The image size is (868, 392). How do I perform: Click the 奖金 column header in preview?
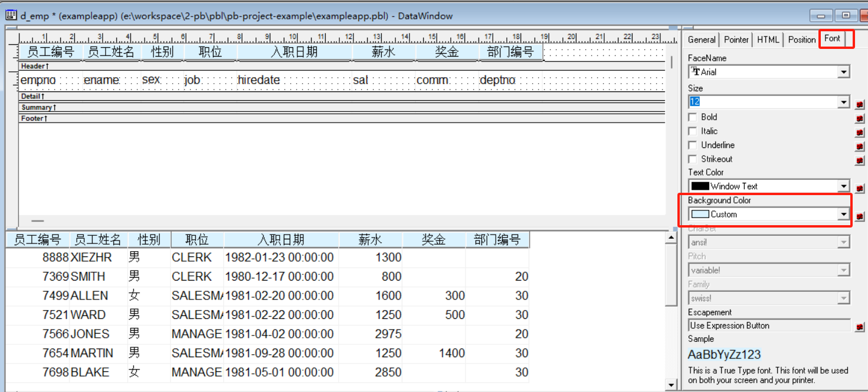(434, 240)
